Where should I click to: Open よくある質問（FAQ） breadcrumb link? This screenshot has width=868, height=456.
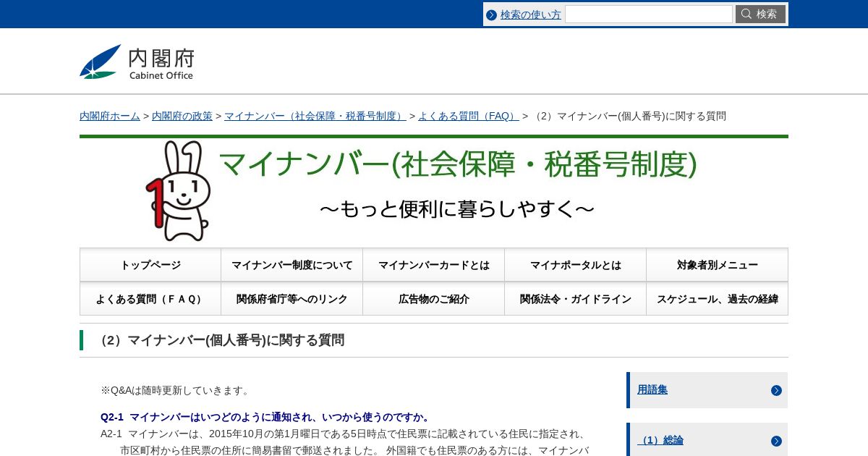[x=469, y=116]
